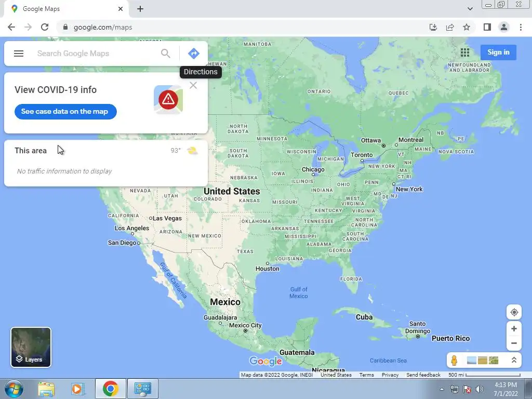Click See case data on the map
Screen dimensions: 532x399
pyautogui.click(x=65, y=112)
